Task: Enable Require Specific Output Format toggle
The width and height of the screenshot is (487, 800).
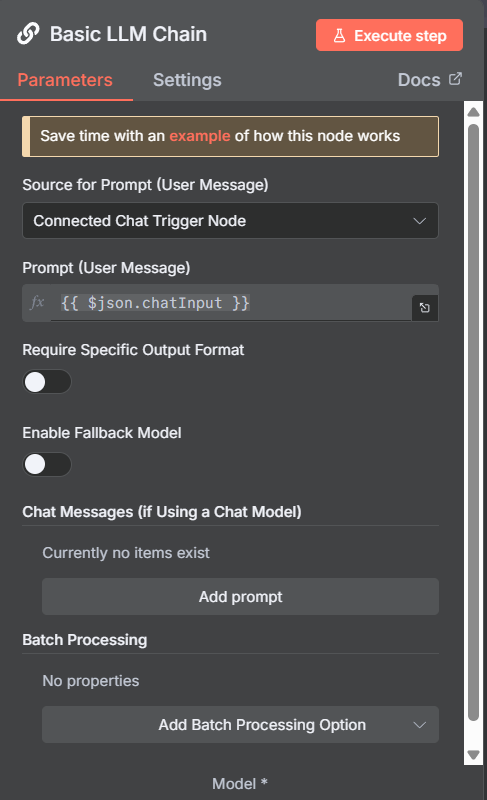Action: tap(47, 382)
